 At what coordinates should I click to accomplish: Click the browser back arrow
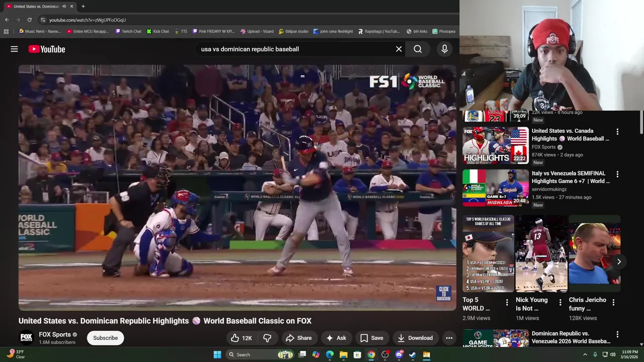pos(7,20)
